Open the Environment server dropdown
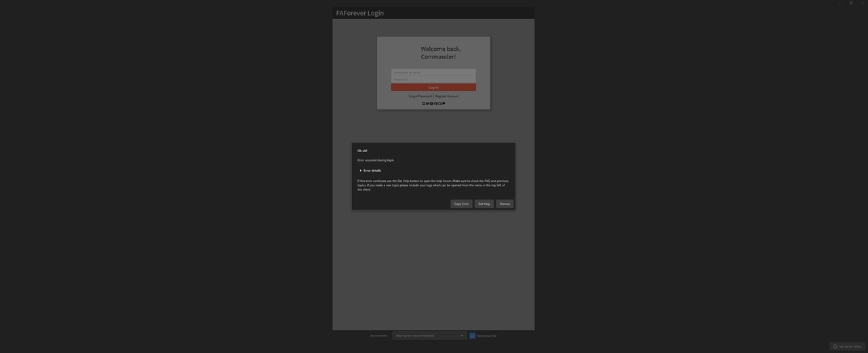 point(430,335)
